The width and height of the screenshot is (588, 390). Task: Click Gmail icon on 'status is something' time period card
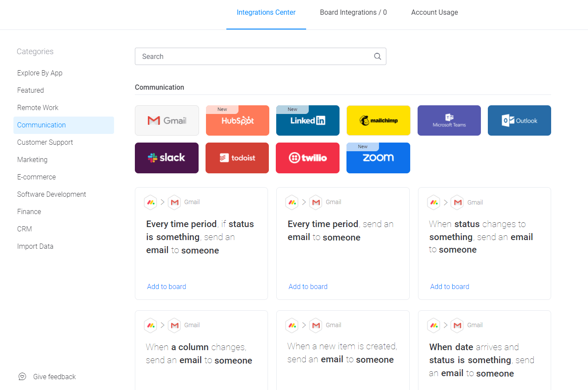pos(174,202)
